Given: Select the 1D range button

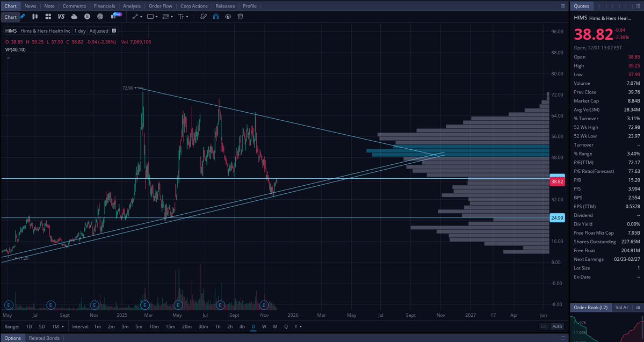Looking at the screenshot, I should click(x=28, y=326).
